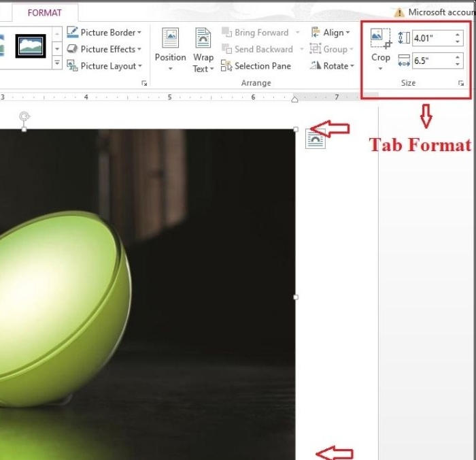Click the picture rotation handle
476x460 pixels.
24,116
